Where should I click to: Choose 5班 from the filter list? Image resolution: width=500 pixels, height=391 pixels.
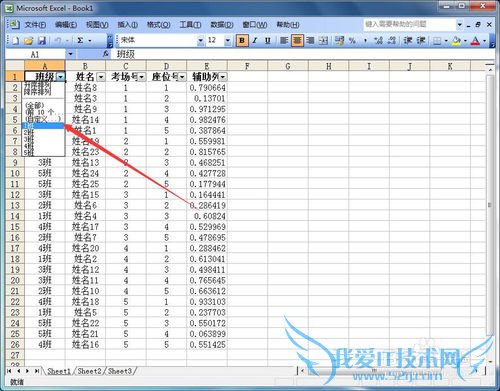pos(43,153)
